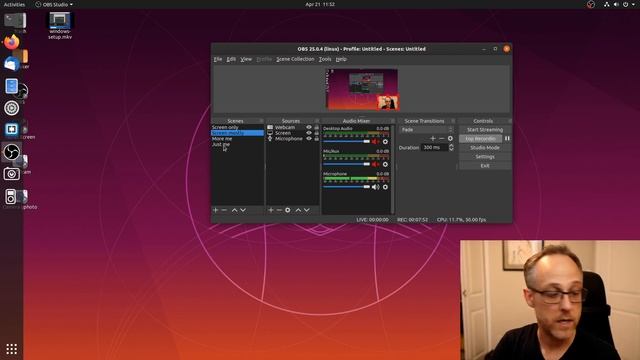Screen dimensions: 640x360
Task: Toggle visibility of the Webcam source
Action: (x=309, y=127)
